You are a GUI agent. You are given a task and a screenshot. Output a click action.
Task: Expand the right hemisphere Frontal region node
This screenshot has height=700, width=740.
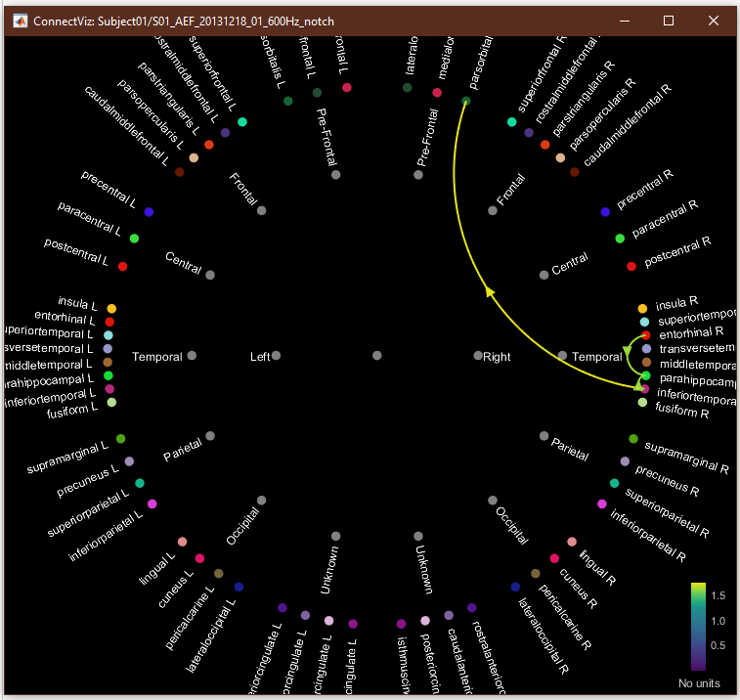click(x=493, y=210)
